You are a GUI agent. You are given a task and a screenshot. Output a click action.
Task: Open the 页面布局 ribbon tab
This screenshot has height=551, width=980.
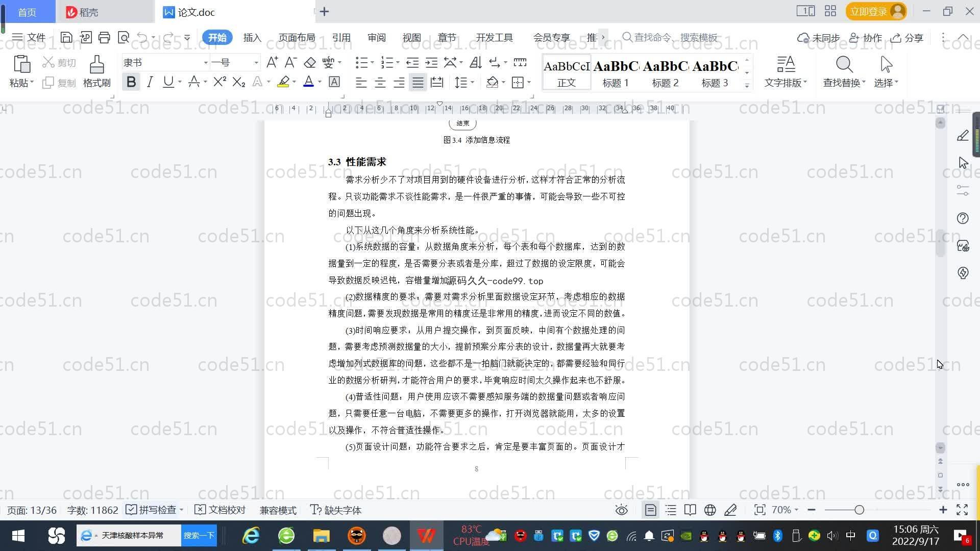(297, 38)
